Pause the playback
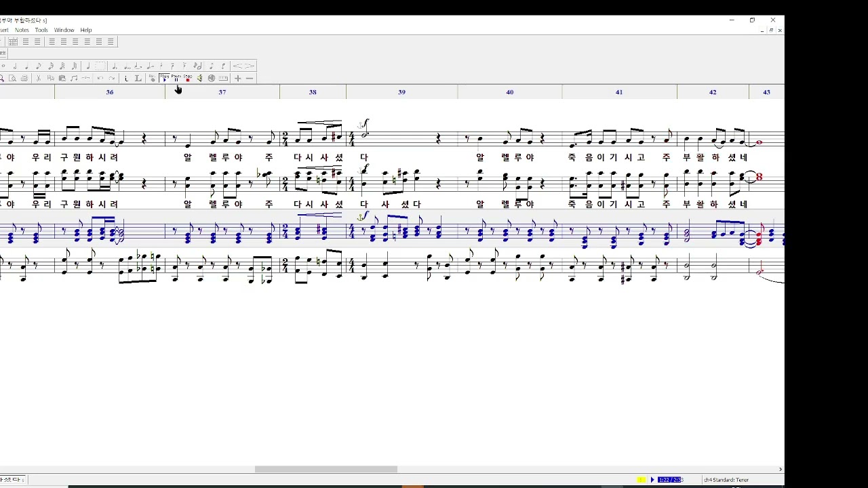This screenshot has width=868, height=488. 176,79
